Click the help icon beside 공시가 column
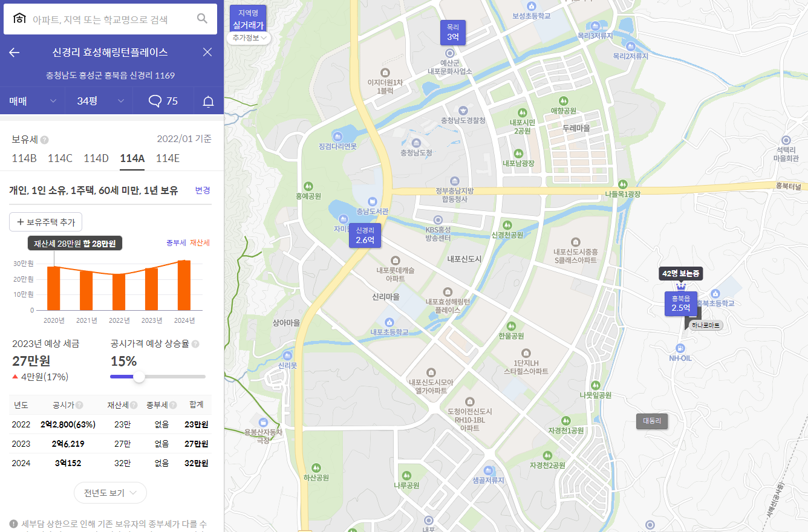Viewport: 808px width, 532px height. 79,405
